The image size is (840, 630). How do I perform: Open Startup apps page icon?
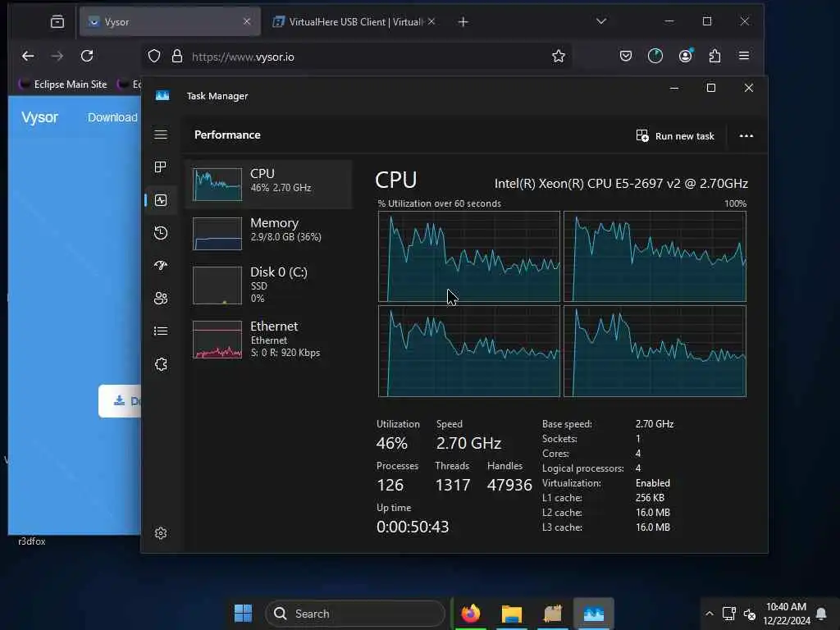click(x=161, y=266)
